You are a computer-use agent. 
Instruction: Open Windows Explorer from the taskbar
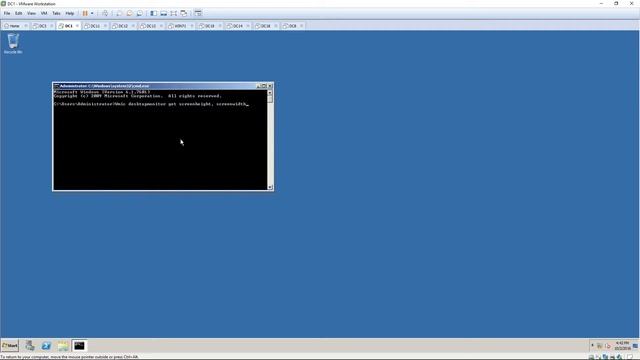63,346
